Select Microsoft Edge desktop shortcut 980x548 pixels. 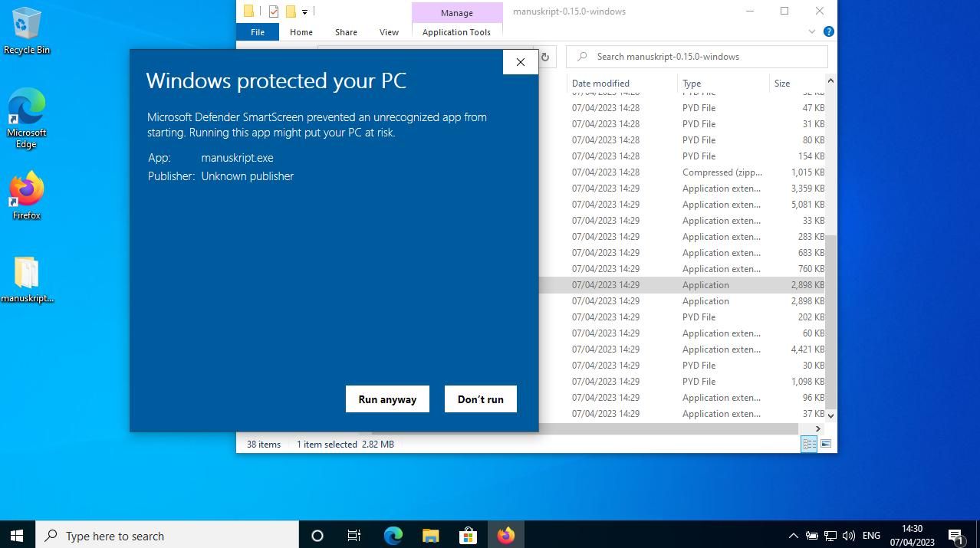tap(27, 119)
